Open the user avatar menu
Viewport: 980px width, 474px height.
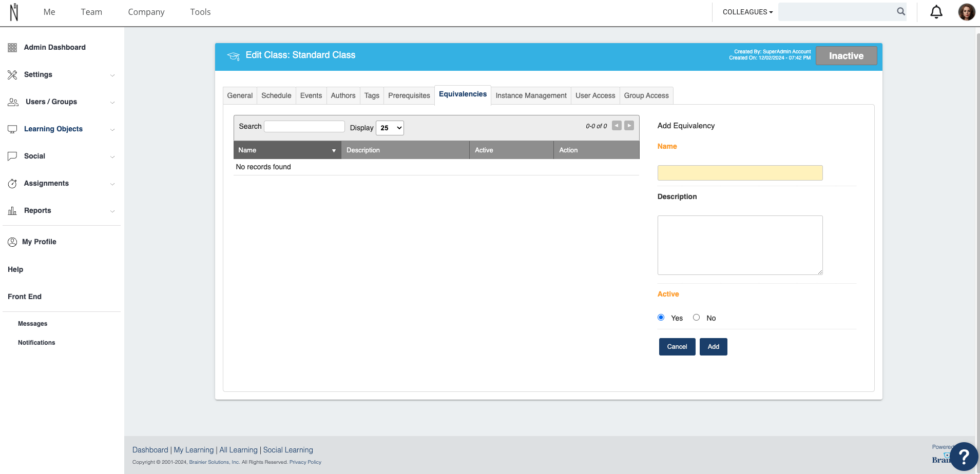tap(967, 12)
